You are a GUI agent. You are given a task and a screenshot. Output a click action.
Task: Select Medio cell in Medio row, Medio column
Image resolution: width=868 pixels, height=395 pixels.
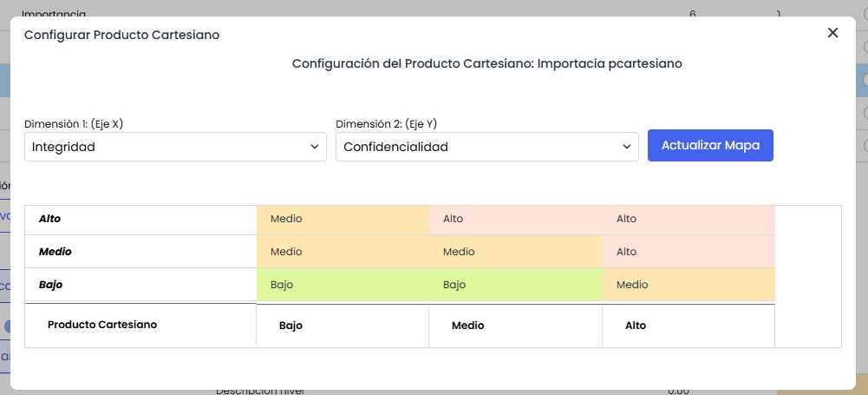coord(515,252)
